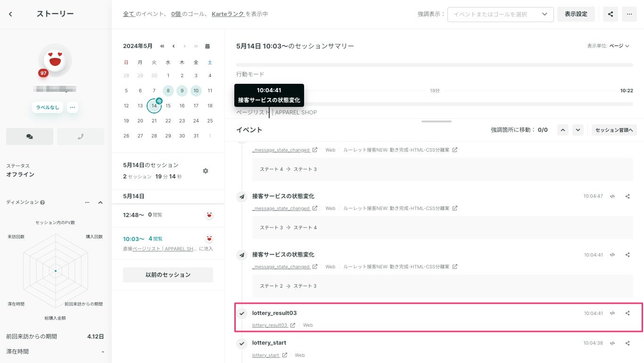644x363 pixels.
Task: Select the 10:03 session with 4 閲覧
Action: (168, 243)
